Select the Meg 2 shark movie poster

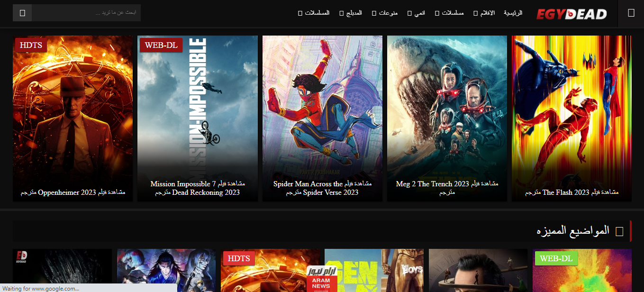(447, 119)
